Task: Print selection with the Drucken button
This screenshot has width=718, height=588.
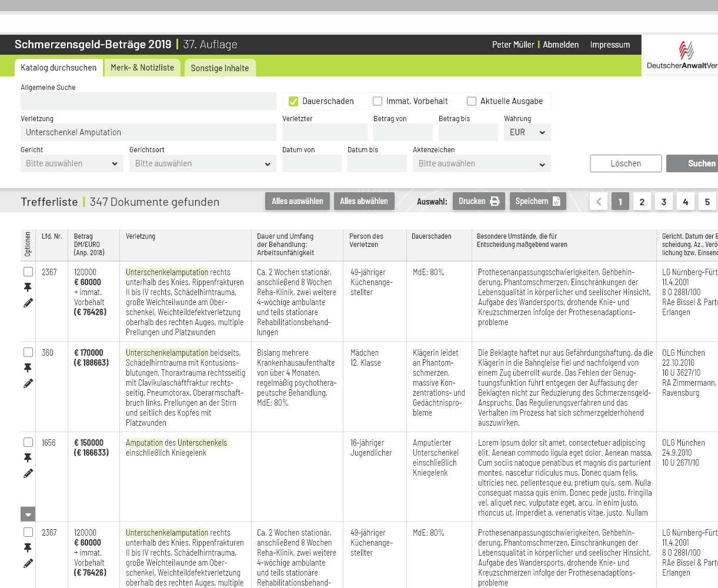Action: pos(479,201)
